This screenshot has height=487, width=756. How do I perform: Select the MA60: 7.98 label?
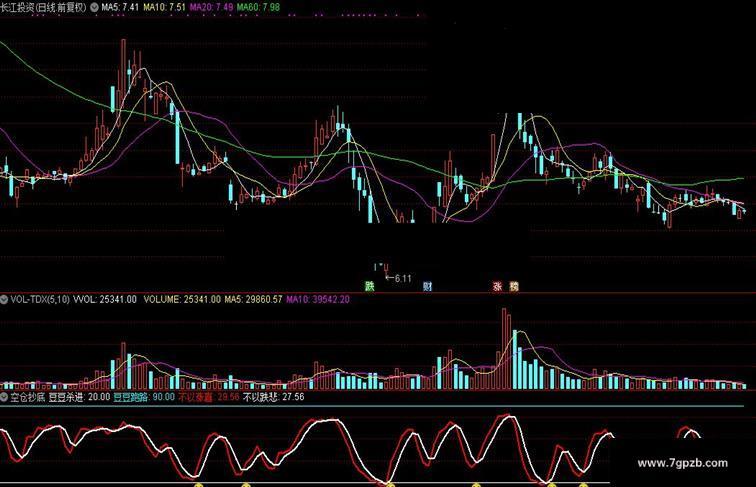(x=258, y=7)
